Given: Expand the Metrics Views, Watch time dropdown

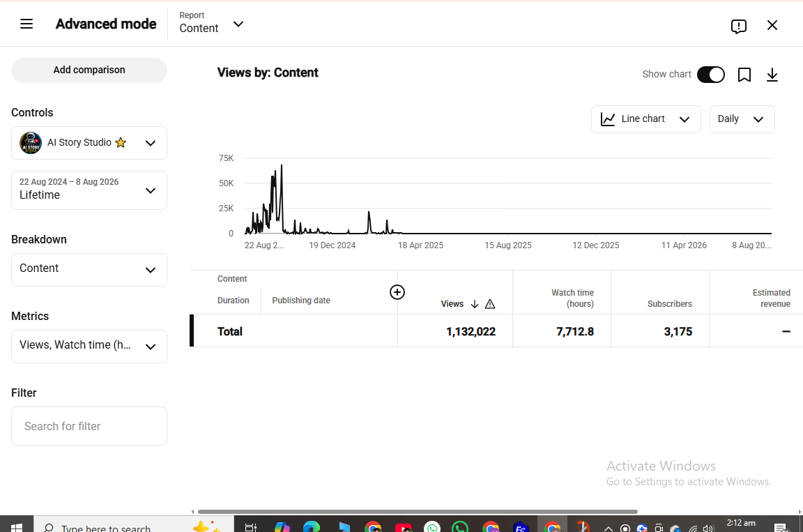Looking at the screenshot, I should coord(89,347).
